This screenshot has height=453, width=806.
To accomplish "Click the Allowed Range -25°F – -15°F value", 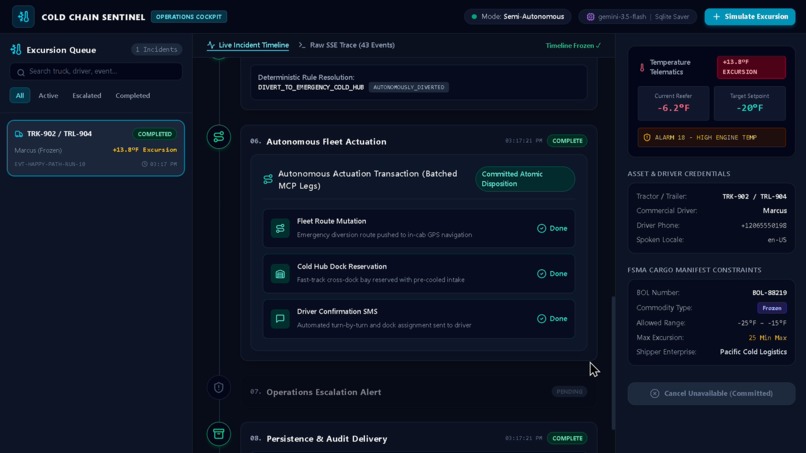I will 762,323.
